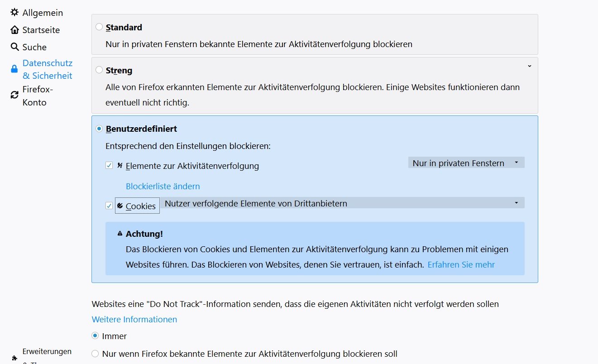
Task: Select the Streng radio option
Action: 99,70
